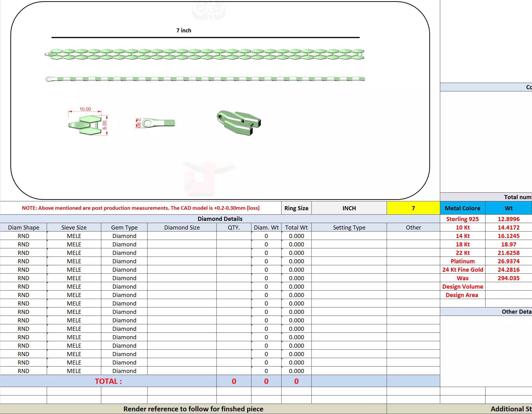
Task: Click the top chain bracelet top-view image
Action: pos(205,54)
